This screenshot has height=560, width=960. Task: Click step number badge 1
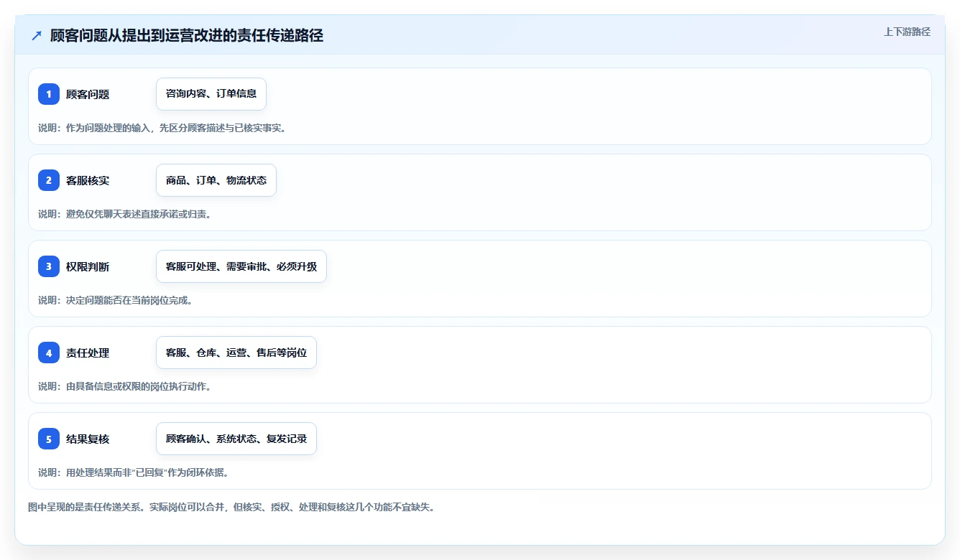(49, 94)
